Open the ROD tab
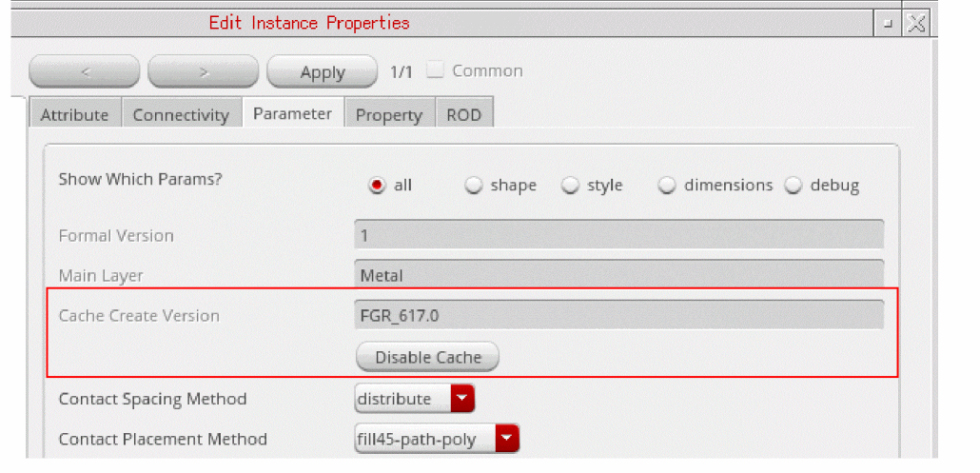This screenshot has height=473, width=980. 463,114
